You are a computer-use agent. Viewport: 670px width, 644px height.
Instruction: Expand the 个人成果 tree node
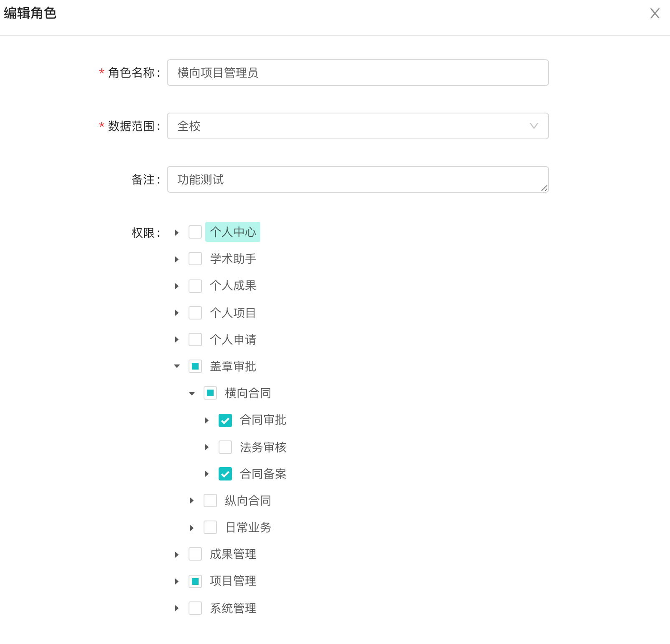pos(177,286)
